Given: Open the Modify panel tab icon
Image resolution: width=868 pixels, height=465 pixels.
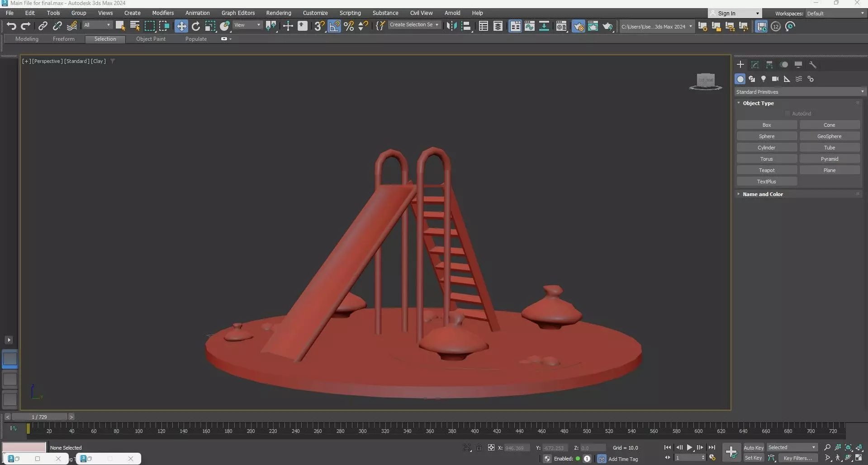Looking at the screenshot, I should pos(755,65).
